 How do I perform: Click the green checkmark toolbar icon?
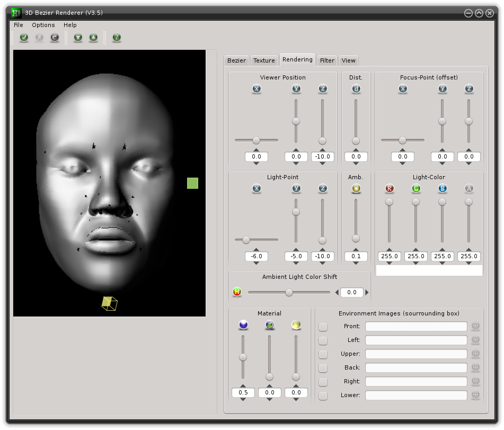(x=24, y=38)
